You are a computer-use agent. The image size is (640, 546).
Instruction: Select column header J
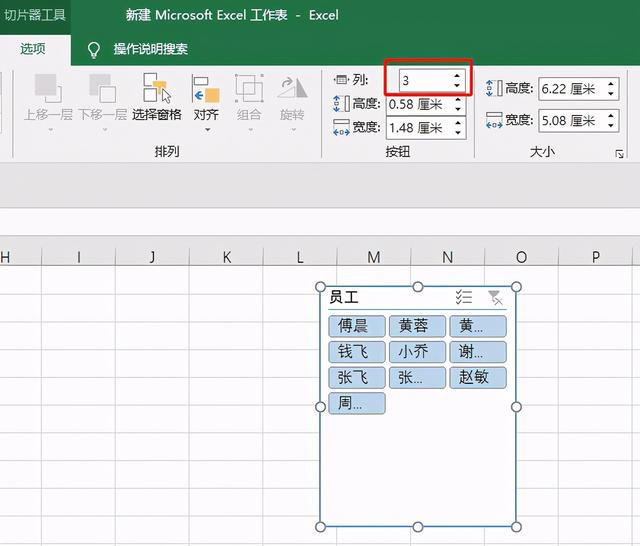(152, 257)
